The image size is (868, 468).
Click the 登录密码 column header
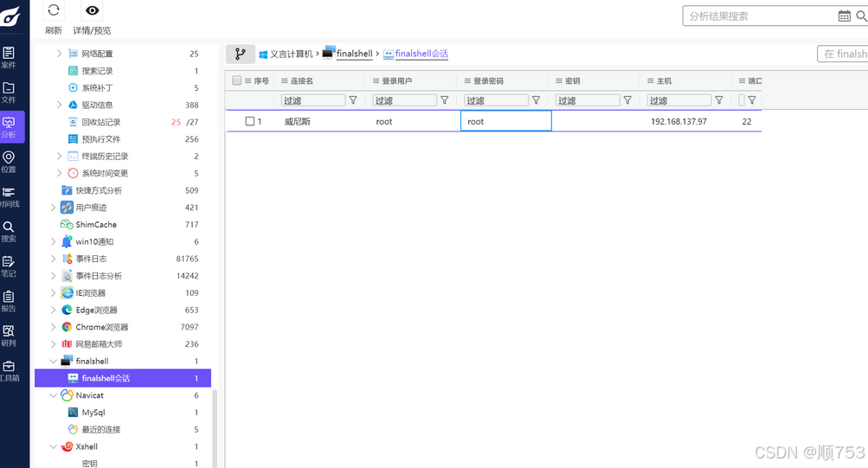click(x=488, y=80)
